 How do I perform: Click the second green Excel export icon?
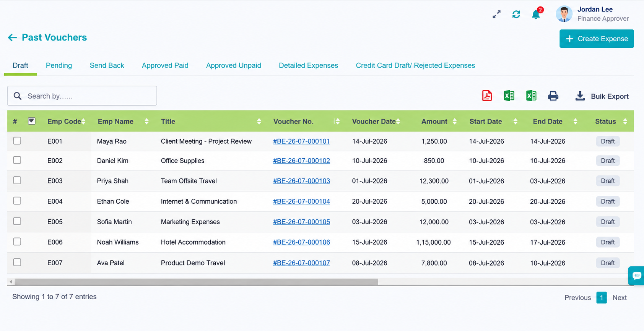point(531,96)
